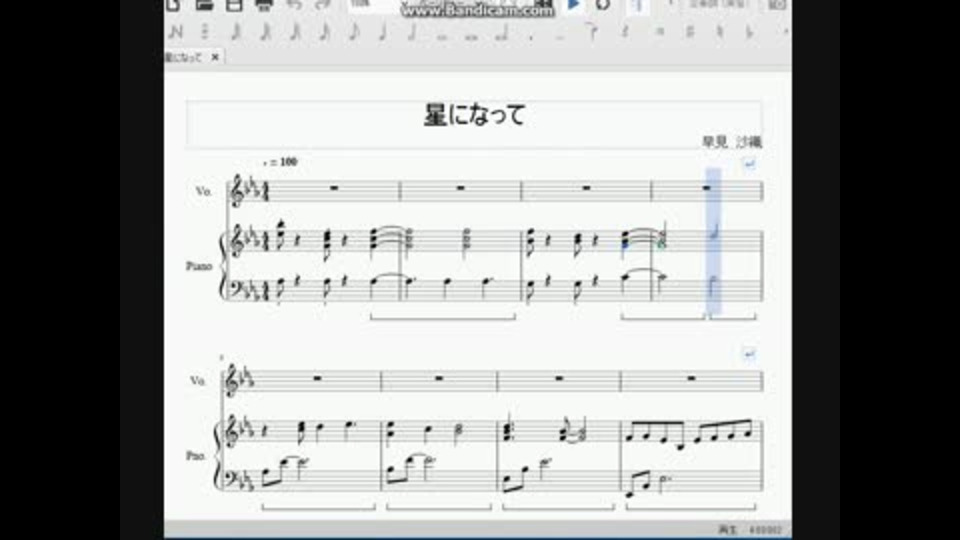Viewport: 960px width, 540px height.
Task: Select the Pno. label in the second system
Action: click(196, 456)
